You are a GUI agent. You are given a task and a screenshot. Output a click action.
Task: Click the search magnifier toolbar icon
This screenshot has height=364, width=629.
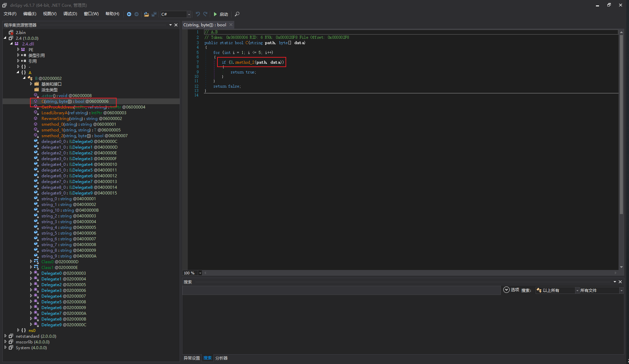[x=237, y=14]
